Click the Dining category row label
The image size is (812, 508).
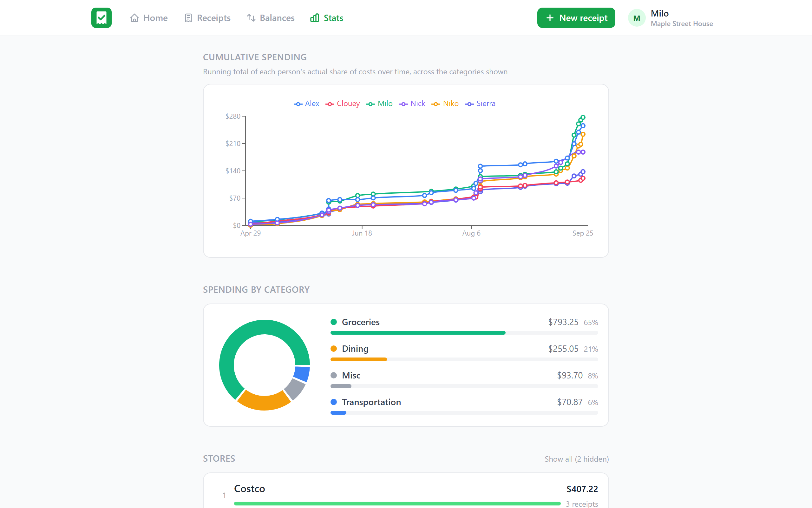point(355,349)
